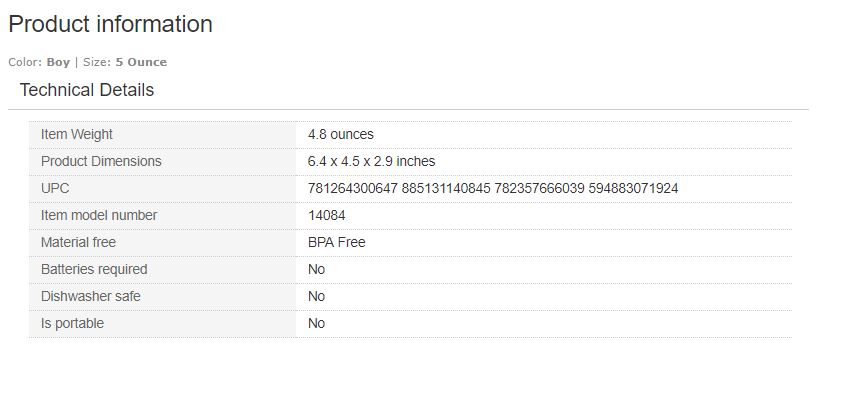Click the Technical Details section heading
846x400 pixels.
coord(87,90)
